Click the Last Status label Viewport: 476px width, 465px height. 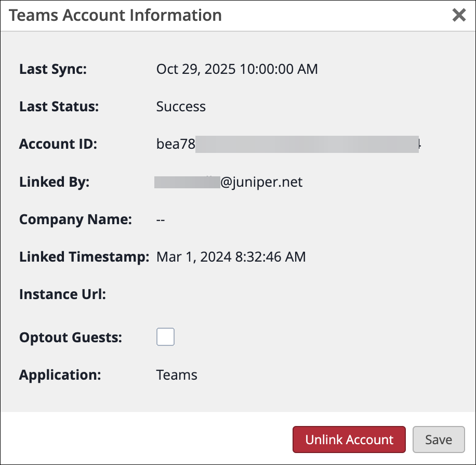click(59, 107)
